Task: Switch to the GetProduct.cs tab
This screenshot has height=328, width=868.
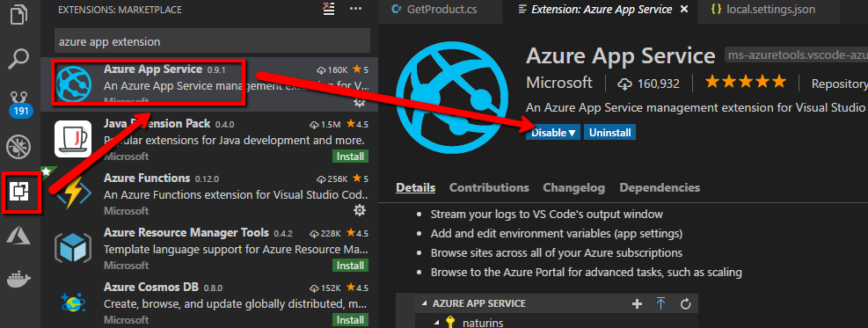Action: pos(441,10)
